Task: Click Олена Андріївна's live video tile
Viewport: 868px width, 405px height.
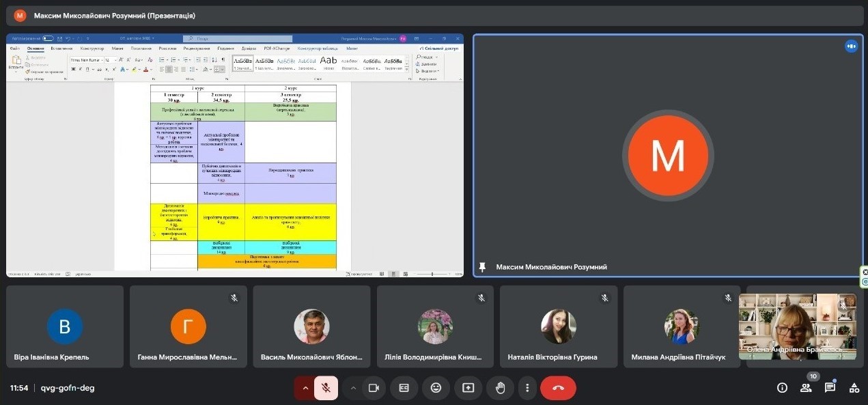Action: (797, 326)
